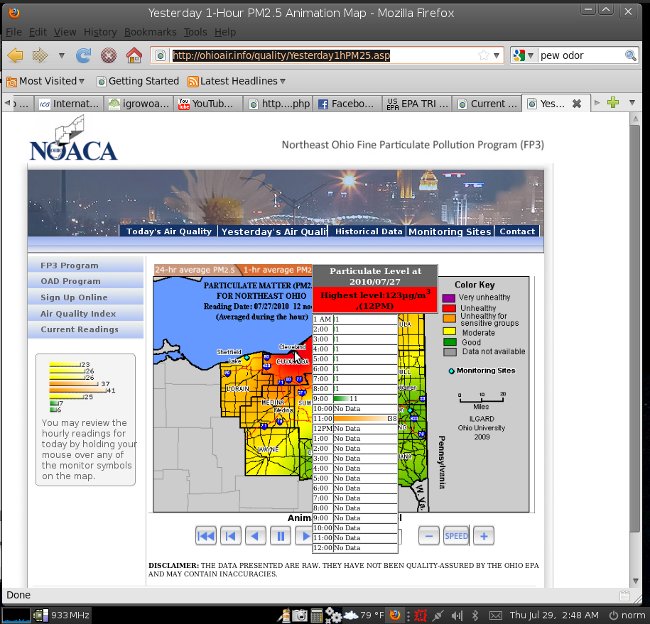
Task: Switch to the http....php tab
Action: (278, 104)
